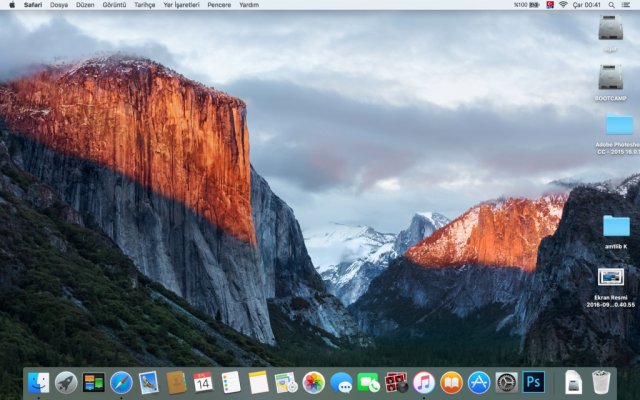Open Photo Booth in the Dock
The height and width of the screenshot is (400, 640).
(x=396, y=383)
